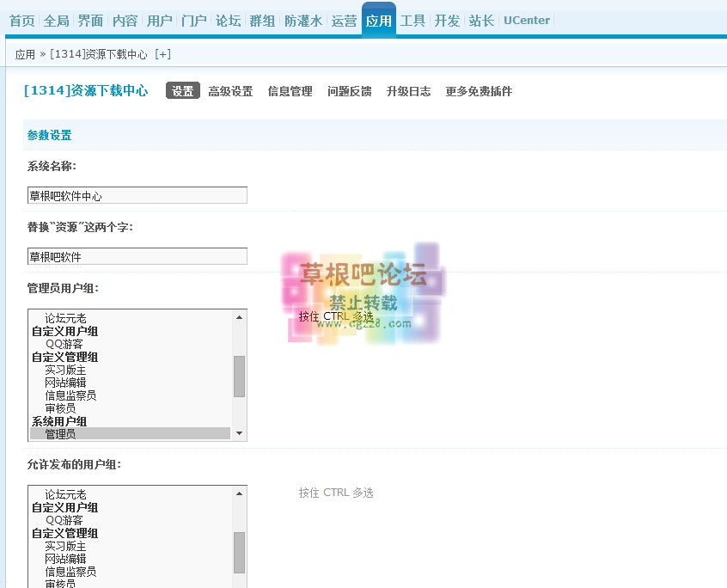Open the 工具 navigation tab
The image size is (727, 588).
coord(412,21)
